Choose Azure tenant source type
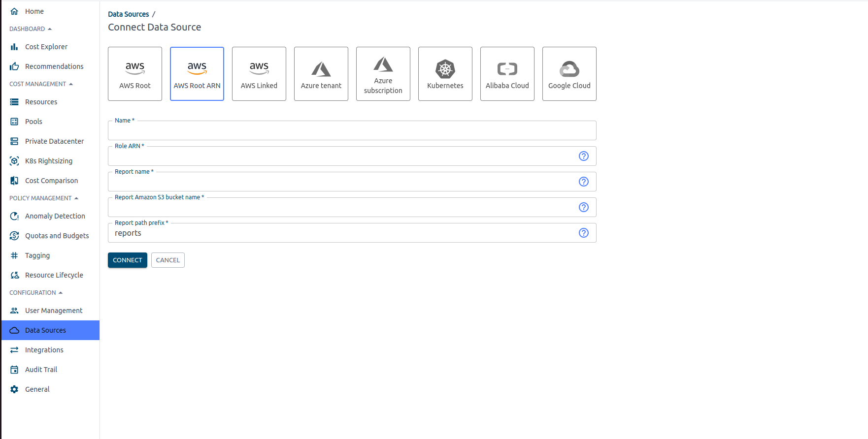The width and height of the screenshot is (868, 439). click(x=321, y=74)
